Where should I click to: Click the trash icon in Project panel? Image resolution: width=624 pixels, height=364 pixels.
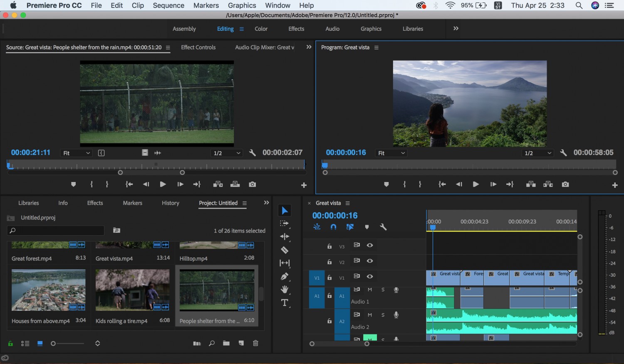coord(255,343)
